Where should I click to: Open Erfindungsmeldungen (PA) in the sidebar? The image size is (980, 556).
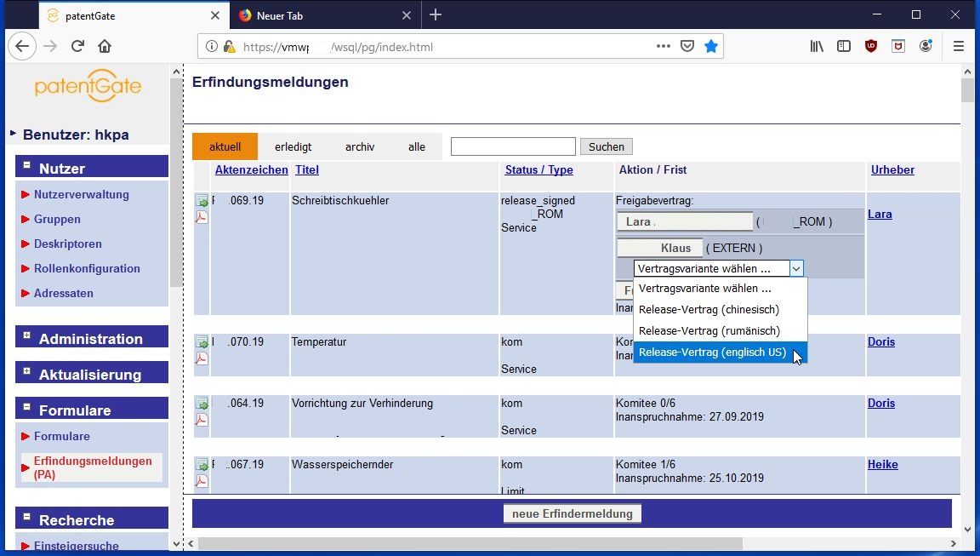click(93, 467)
